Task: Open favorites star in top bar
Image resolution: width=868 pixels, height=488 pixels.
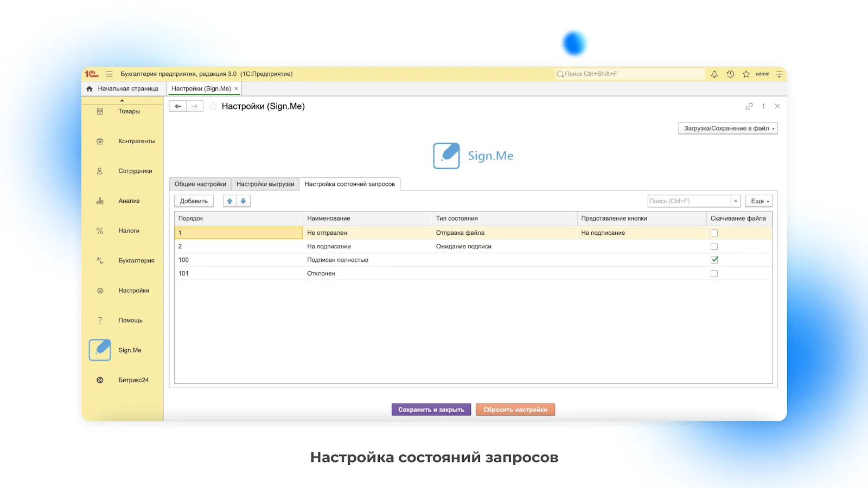Action: (x=746, y=74)
